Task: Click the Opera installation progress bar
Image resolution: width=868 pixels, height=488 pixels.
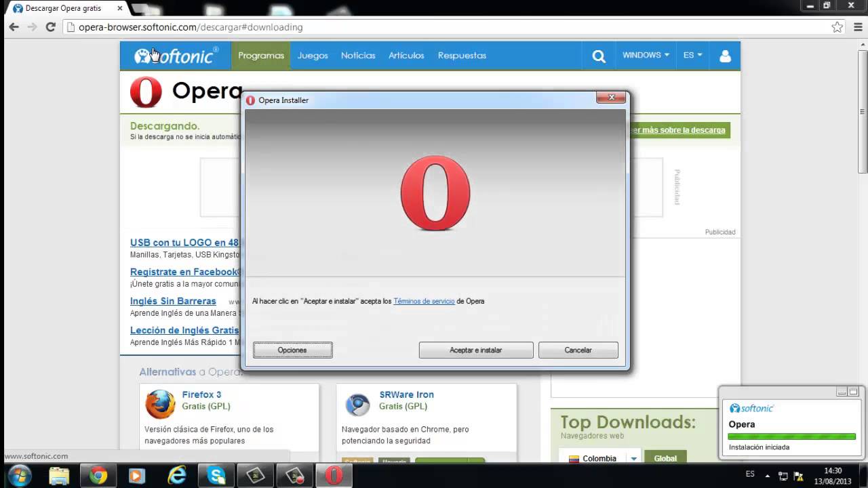Action: 791,437
